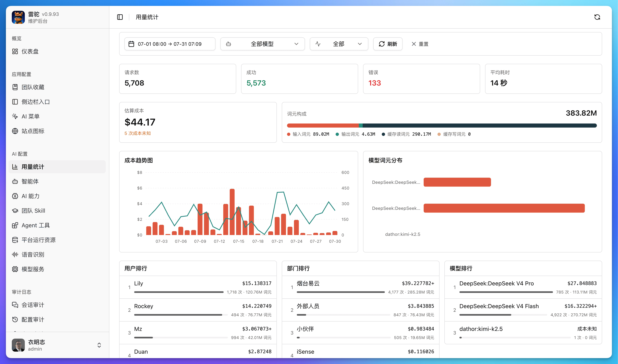The height and width of the screenshot is (364, 618).
Task: Open the 全部模型 dropdown
Action: pyautogui.click(x=262, y=44)
